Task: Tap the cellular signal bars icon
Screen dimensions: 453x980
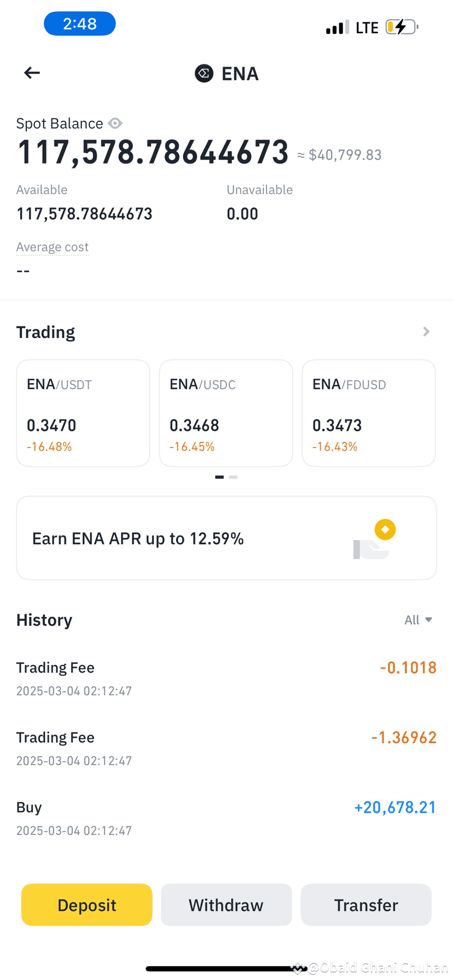Action: (x=337, y=27)
